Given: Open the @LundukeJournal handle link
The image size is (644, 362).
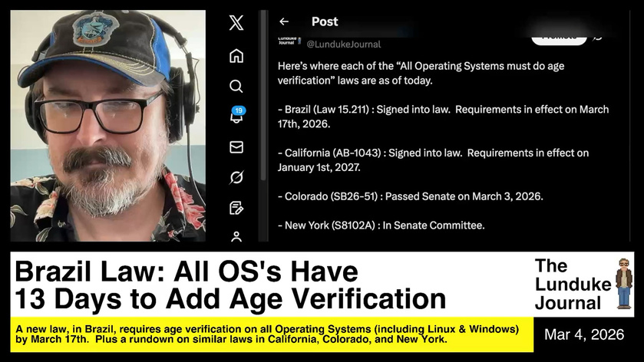Looking at the screenshot, I should coord(344,44).
